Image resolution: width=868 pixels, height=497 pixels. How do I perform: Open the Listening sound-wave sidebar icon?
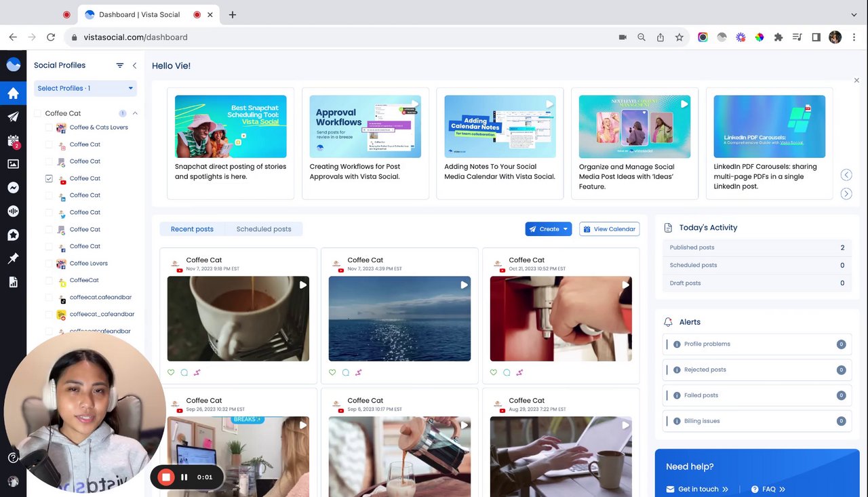pyautogui.click(x=13, y=212)
